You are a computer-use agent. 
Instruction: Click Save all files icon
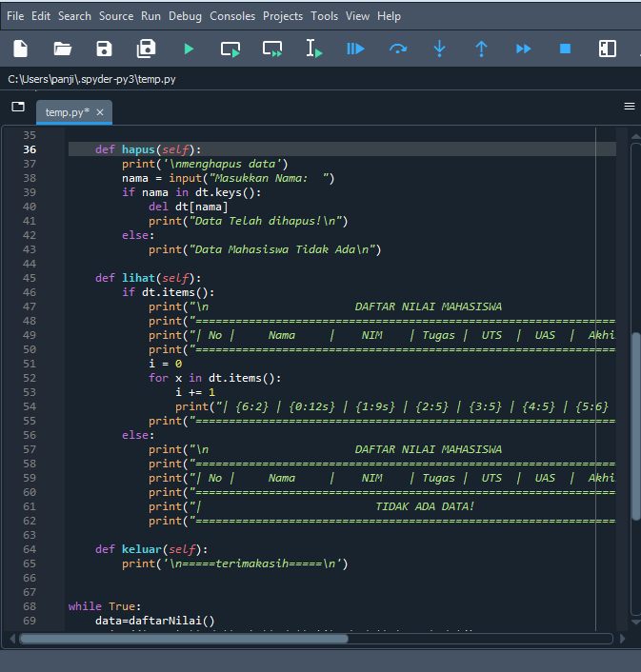coord(147,49)
